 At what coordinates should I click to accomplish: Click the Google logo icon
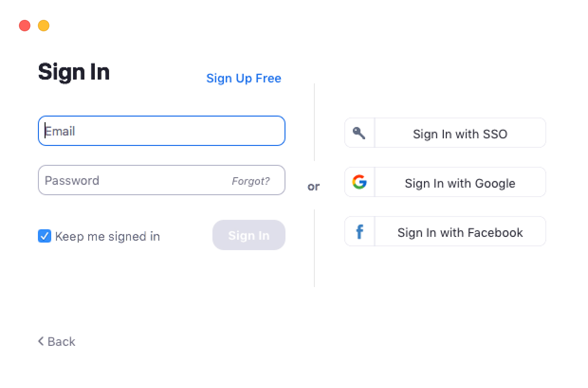coord(359,182)
